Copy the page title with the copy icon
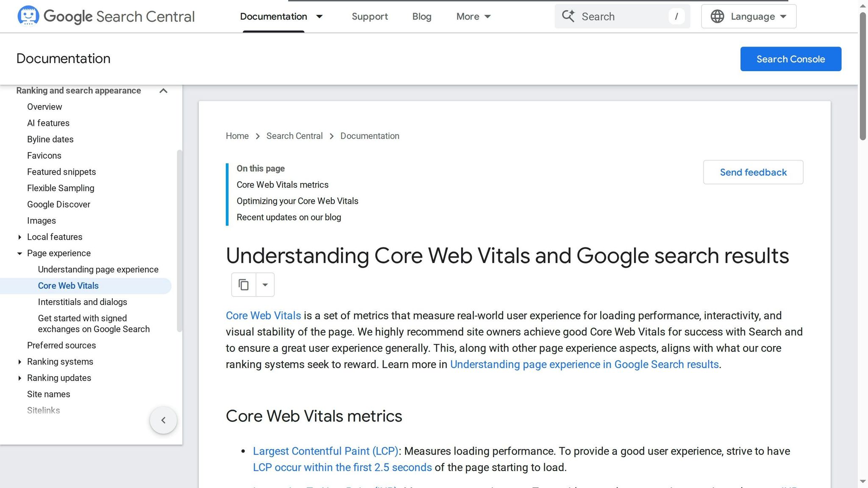868x488 pixels. coord(243,284)
